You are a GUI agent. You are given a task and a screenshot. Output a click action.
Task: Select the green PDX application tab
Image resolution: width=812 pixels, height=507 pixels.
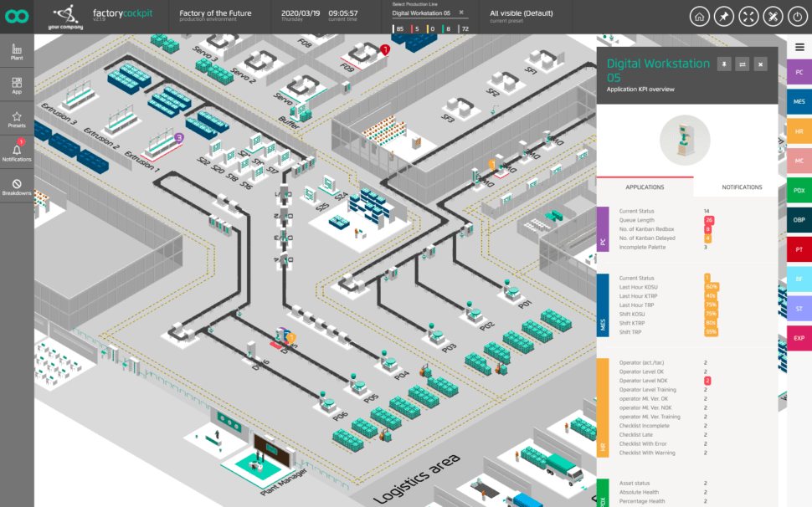pos(799,191)
